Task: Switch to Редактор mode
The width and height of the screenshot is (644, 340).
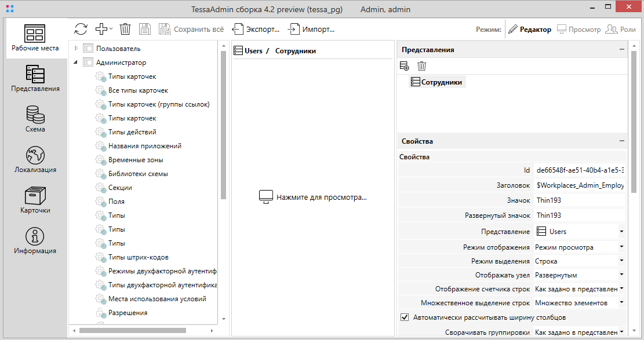Action: (530, 30)
